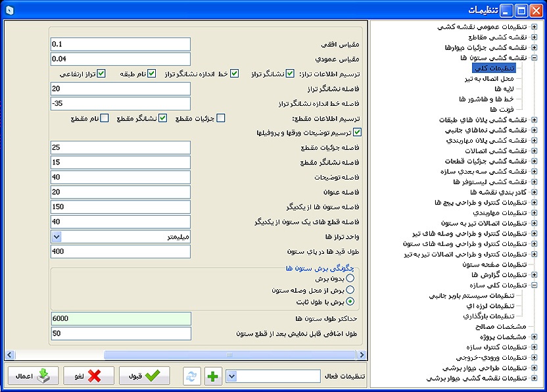Uncheck the تراز ارتفاعي checkbox

pyautogui.click(x=101, y=74)
